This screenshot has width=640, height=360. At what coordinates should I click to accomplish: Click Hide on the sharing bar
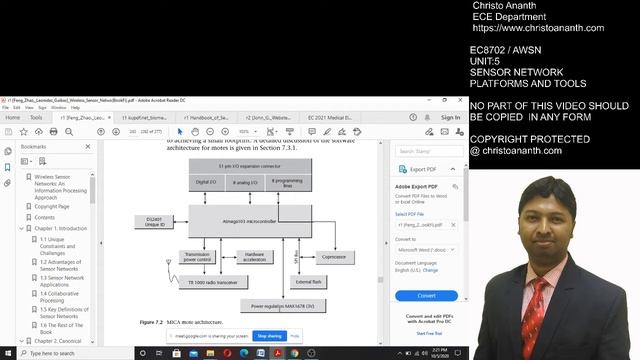pyautogui.click(x=295, y=336)
